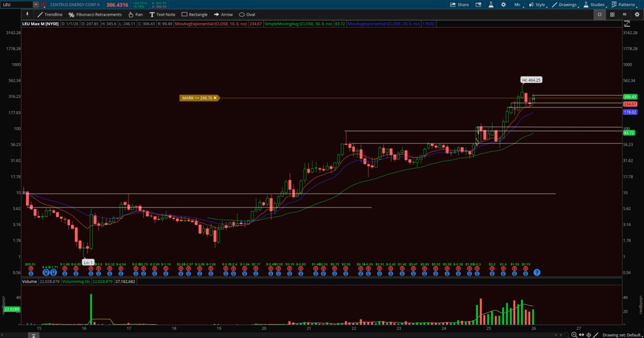Open the Studies menu
The image size is (644, 338).
click(x=595, y=4)
